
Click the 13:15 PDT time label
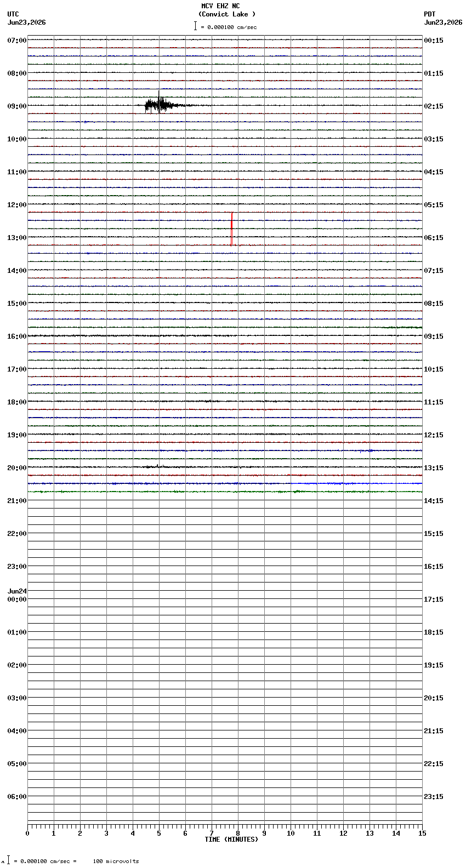click(434, 468)
